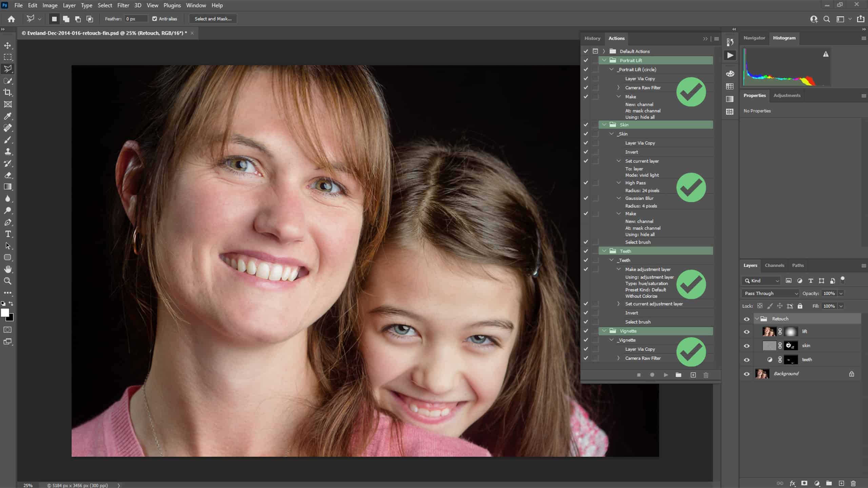This screenshot has height=488, width=868.
Task: Expand the Default Actions folder
Action: (604, 51)
